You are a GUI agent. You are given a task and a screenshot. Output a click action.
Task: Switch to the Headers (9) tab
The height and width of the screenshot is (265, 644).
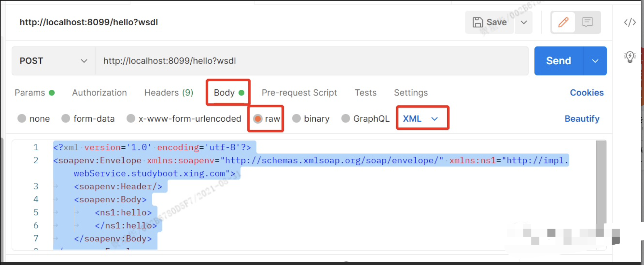click(168, 93)
